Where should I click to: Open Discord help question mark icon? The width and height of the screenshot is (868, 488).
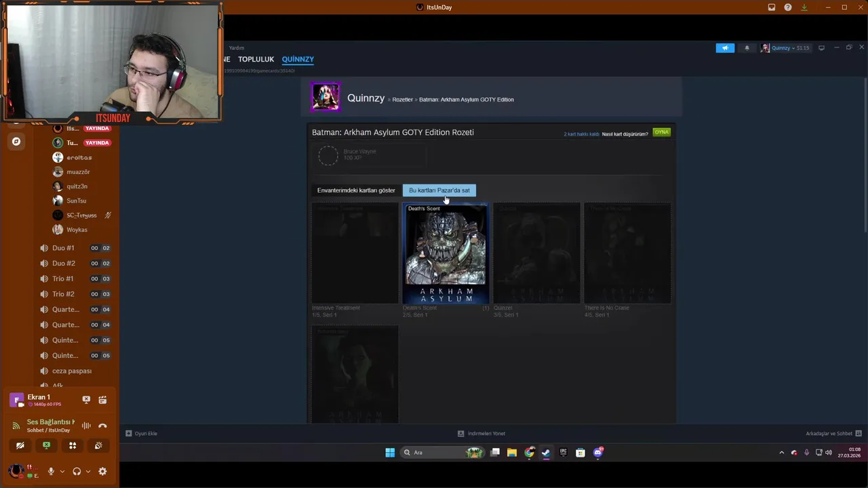coord(788,7)
